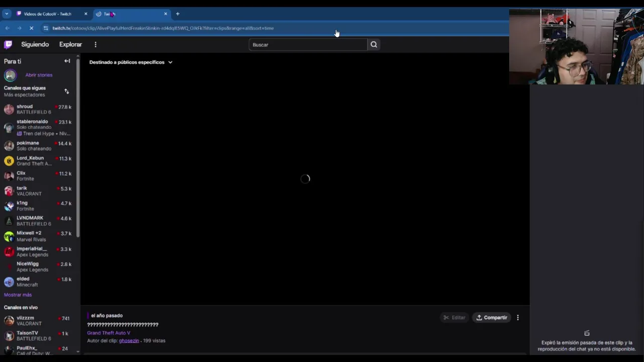This screenshot has height=362, width=644.
Task: Open k1ng's channel avatar
Action: pyautogui.click(x=9, y=206)
